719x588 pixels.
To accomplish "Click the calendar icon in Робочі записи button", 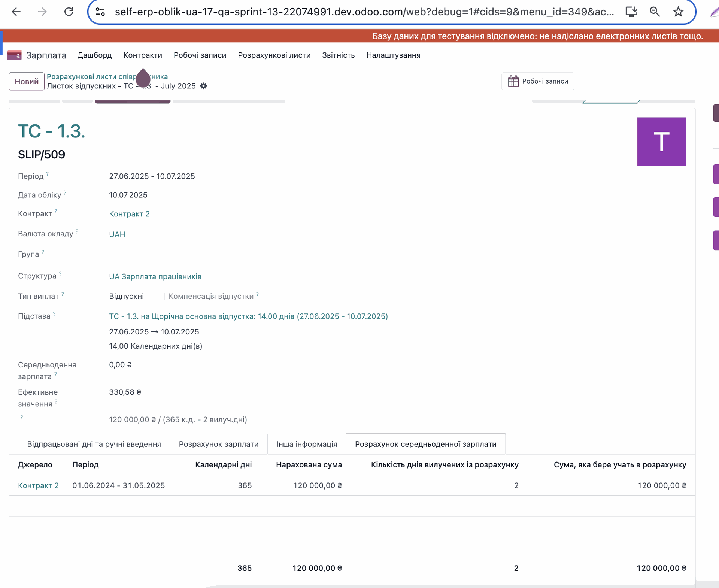I will click(x=513, y=81).
